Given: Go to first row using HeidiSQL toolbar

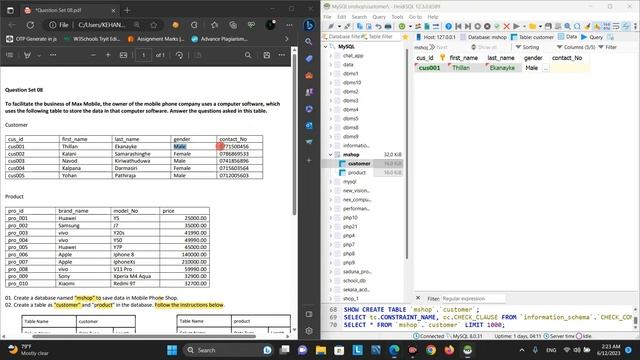Looking at the screenshot, I should click(x=458, y=26).
